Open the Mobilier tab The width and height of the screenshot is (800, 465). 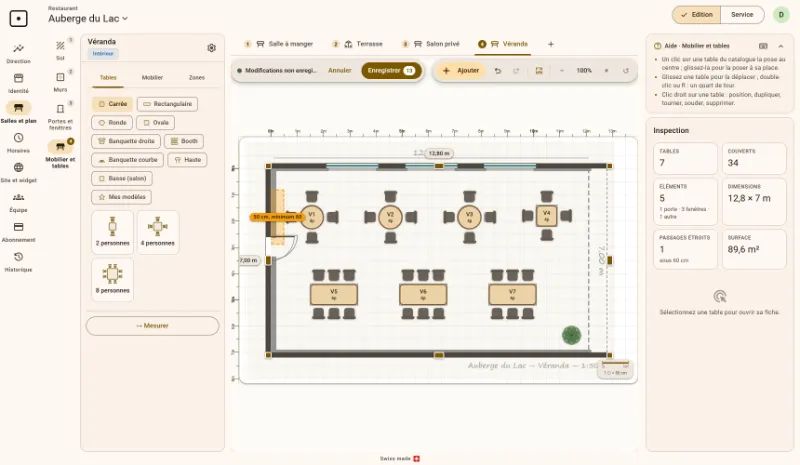pos(152,78)
